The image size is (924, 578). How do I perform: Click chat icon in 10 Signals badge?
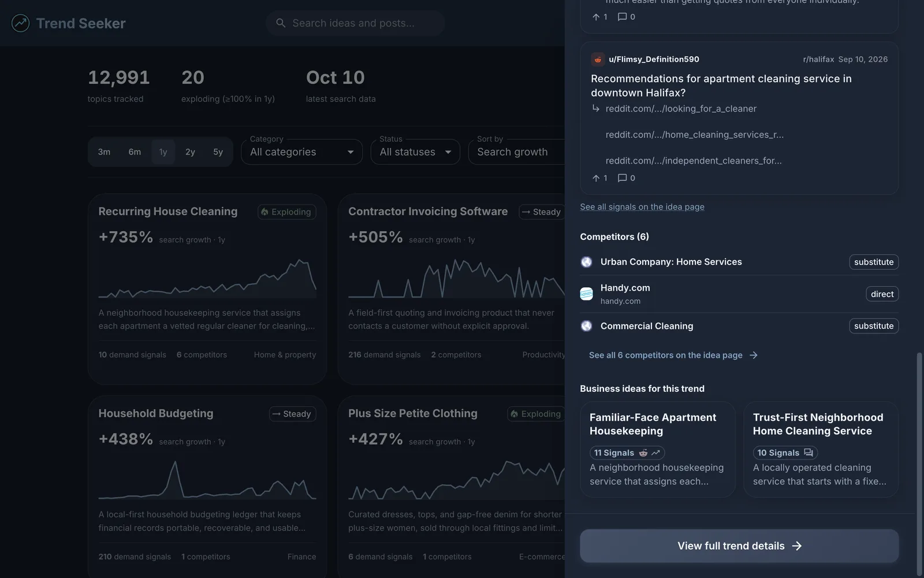808,453
